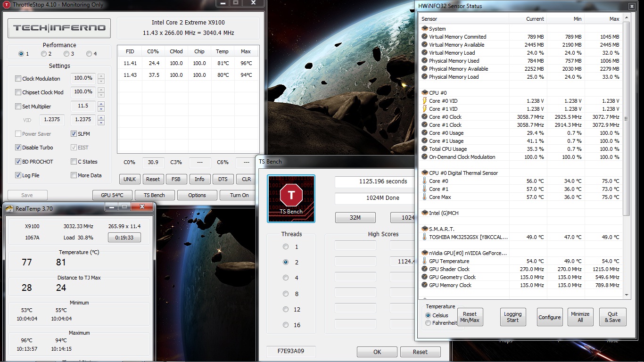This screenshot has width=644, height=362.
Task: Uncheck the SLFM option
Action: (x=74, y=134)
